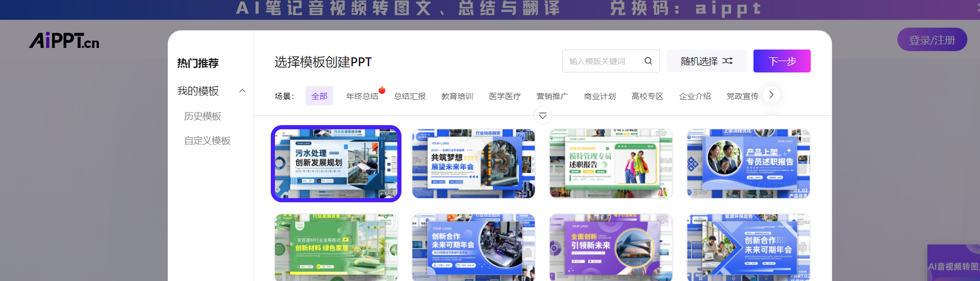Click the 下一步 button

782,61
